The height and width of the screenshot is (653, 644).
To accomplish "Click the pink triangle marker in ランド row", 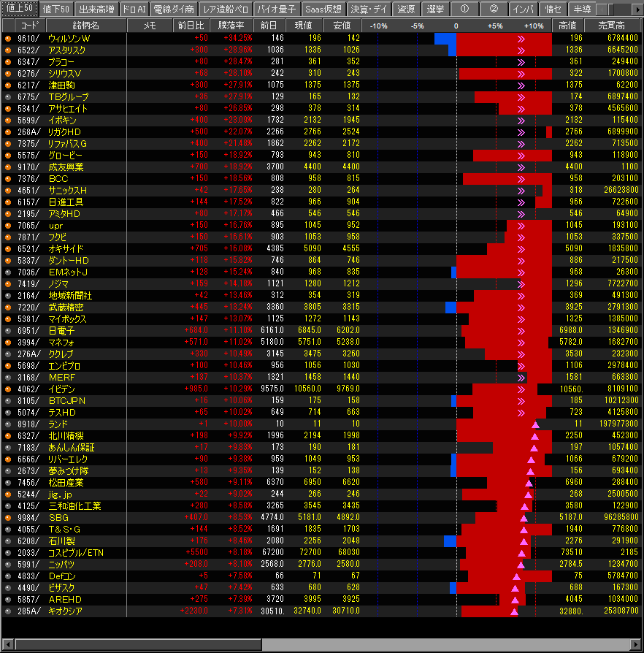I will [x=535, y=424].
